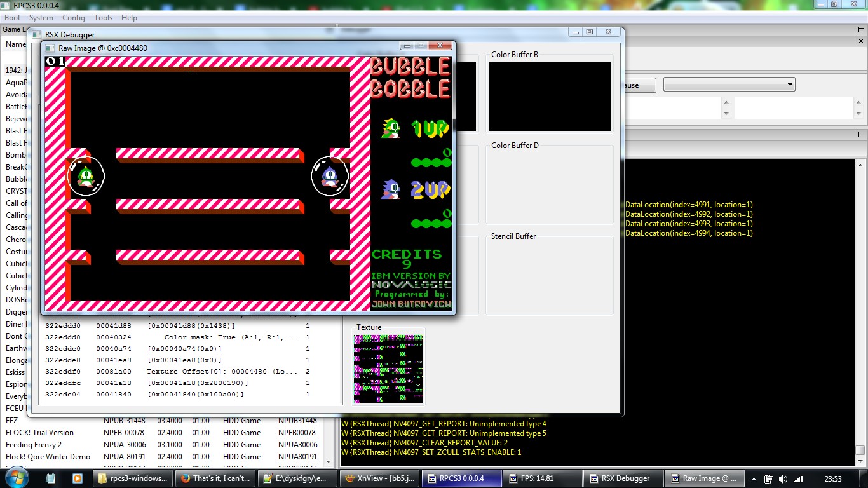Click the Pause button in the debugger
Viewport: 868px width, 488px height.
[632, 85]
